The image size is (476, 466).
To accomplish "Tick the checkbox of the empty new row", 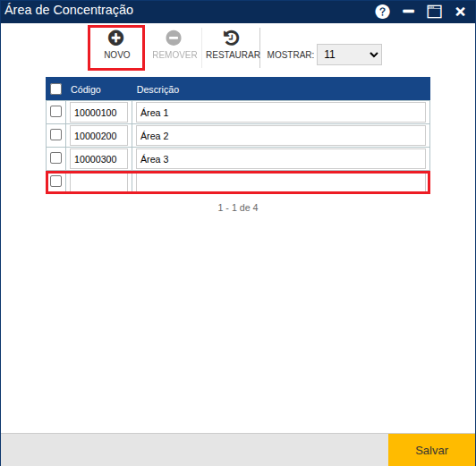I will pyautogui.click(x=55, y=181).
